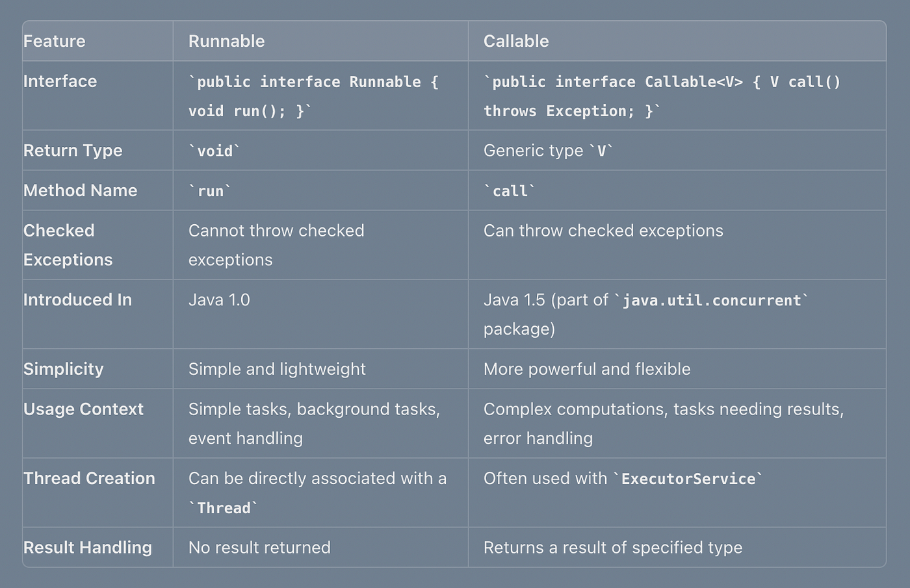This screenshot has height=588, width=910.
Task: Click the Callable interface code snippet
Action: pos(662,96)
